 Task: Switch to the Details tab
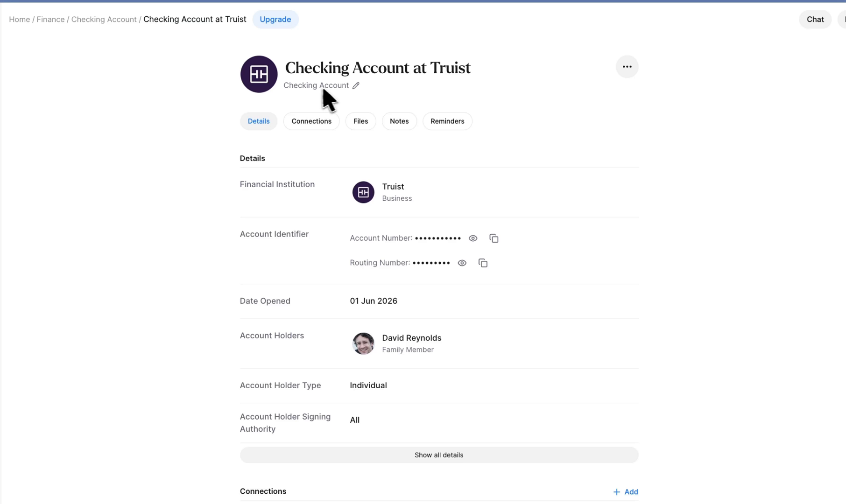[x=258, y=121]
